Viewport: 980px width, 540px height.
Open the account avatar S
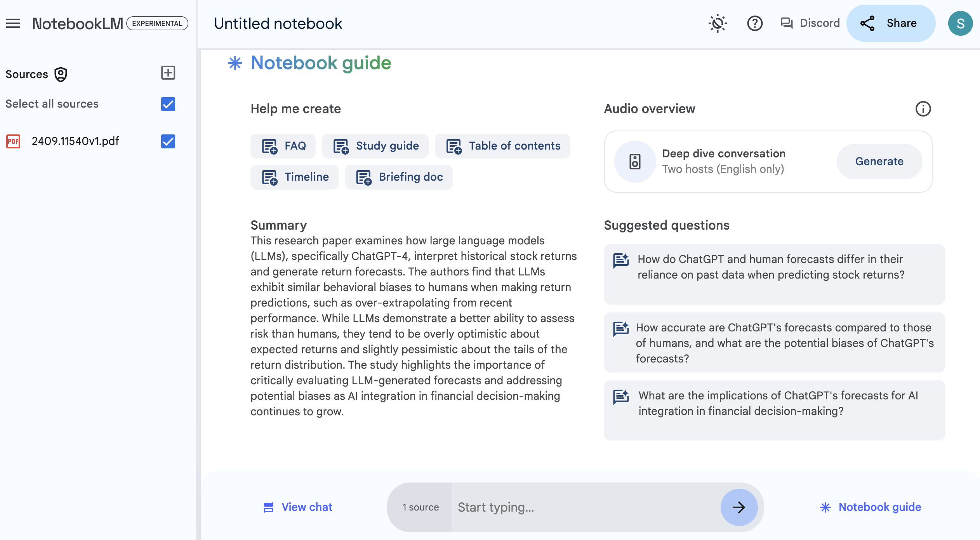point(960,23)
